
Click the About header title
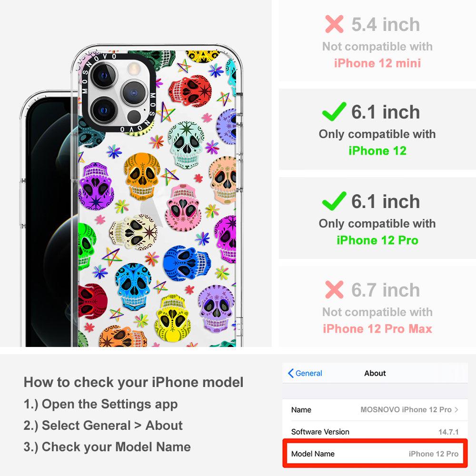tap(375, 373)
